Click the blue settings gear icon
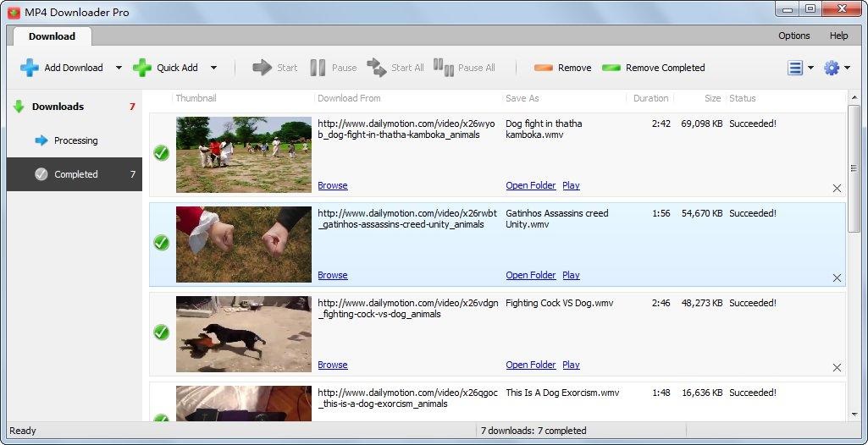Screen dimensions: 868x445 click(832, 68)
